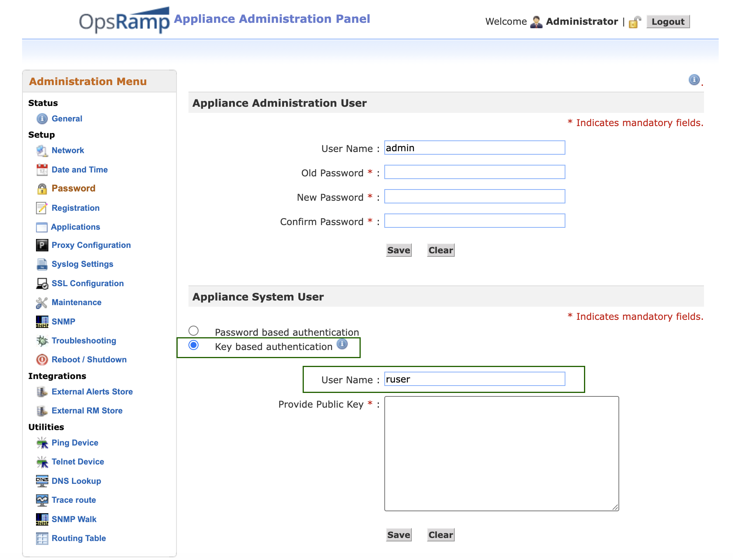
Task: Click the Date and Time calendar icon
Action: coord(42,170)
